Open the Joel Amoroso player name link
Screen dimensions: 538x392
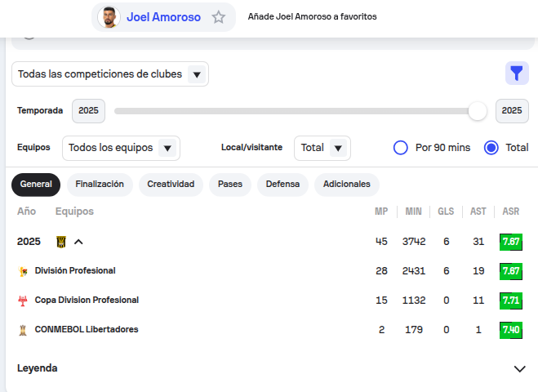tap(163, 17)
